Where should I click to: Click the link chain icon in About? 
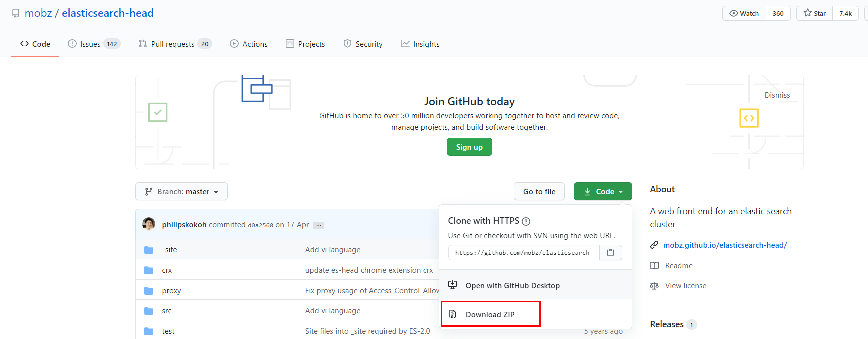coord(654,245)
